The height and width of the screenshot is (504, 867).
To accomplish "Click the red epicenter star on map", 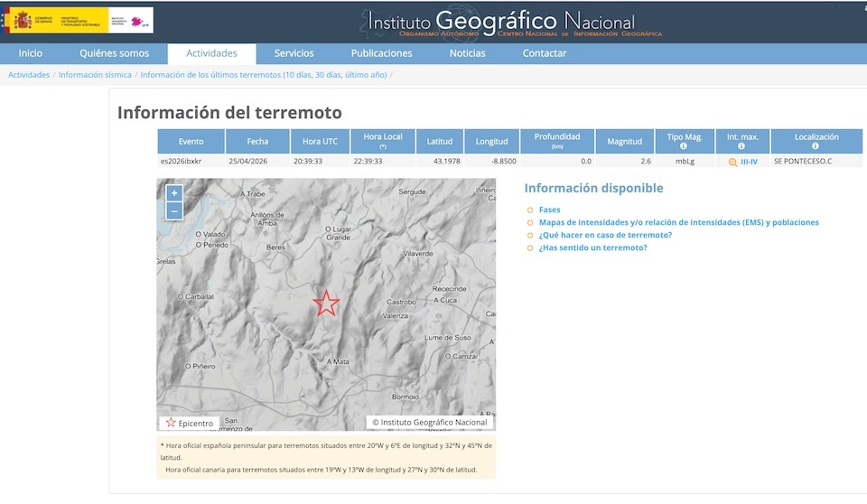I will [x=326, y=303].
